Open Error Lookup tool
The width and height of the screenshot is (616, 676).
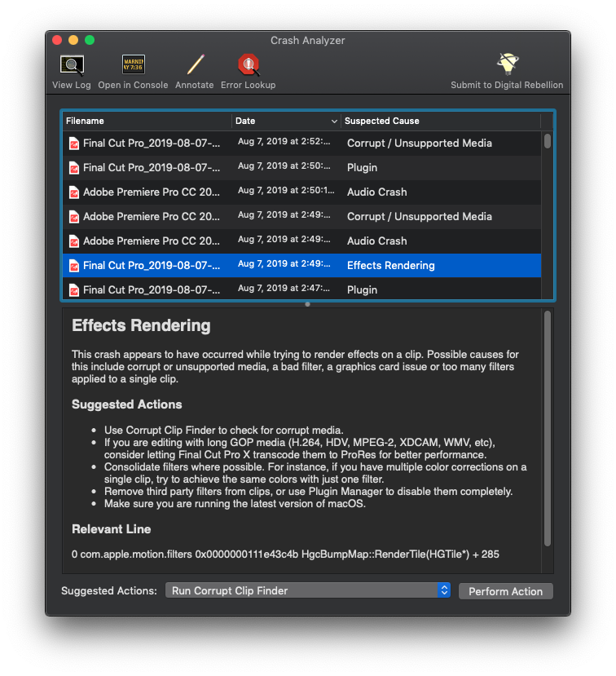pos(249,72)
